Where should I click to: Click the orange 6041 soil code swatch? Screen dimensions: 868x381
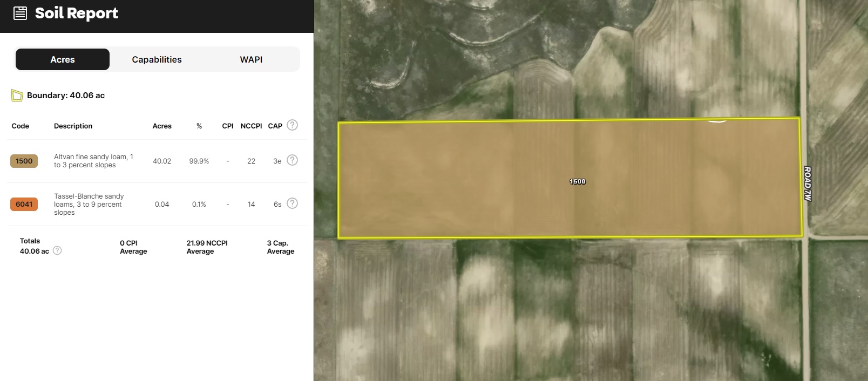[x=24, y=204]
